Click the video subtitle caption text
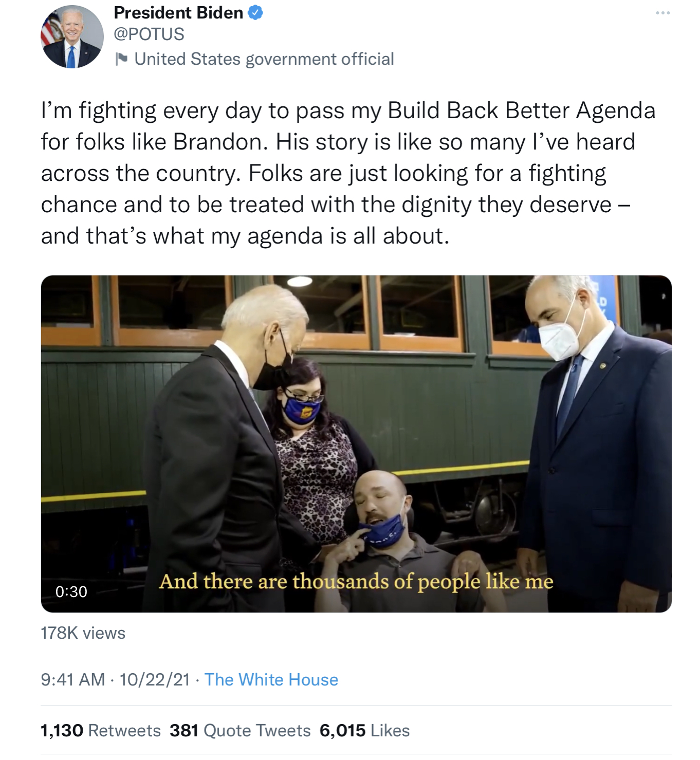Screen dimensions: 700x760 click(356, 582)
